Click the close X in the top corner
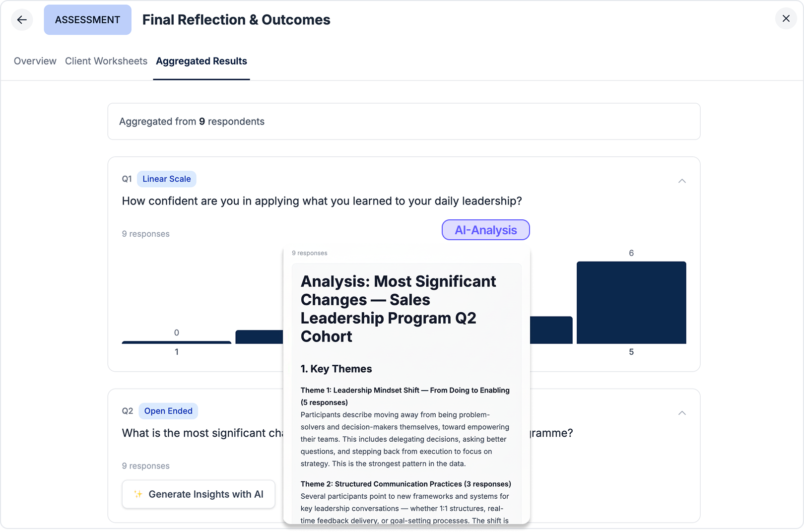The height and width of the screenshot is (532, 804). pos(786,18)
